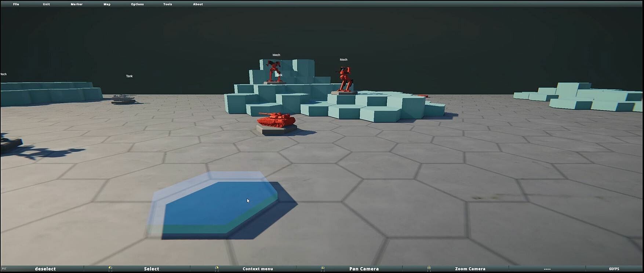
Task: Click the ESC key icon beside deselect
Action: point(4,269)
